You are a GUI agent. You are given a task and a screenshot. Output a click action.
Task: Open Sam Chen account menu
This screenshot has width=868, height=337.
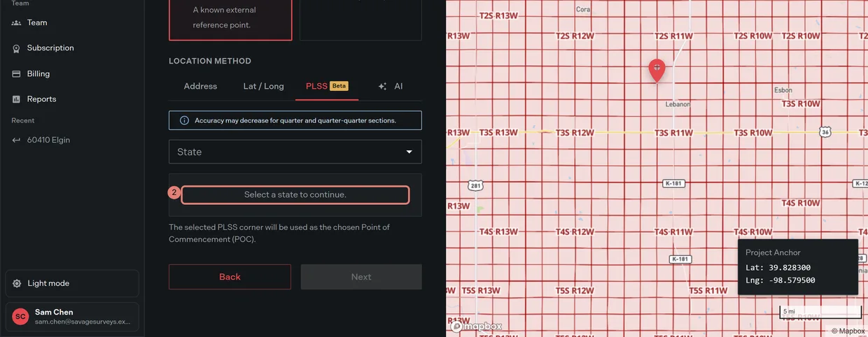[72, 317]
